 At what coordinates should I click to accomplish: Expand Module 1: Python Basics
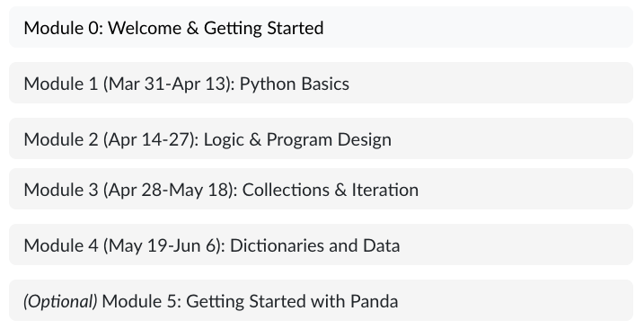coord(321,83)
